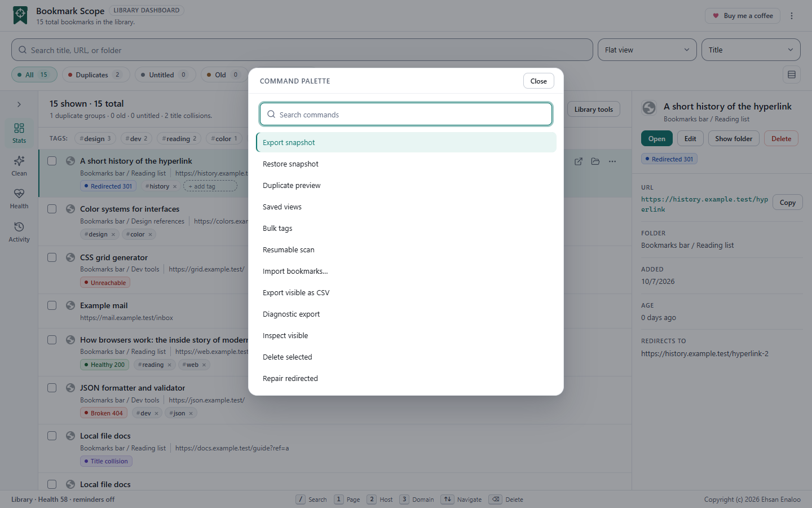
Task: Open the three-dot header menu
Action: coord(792,16)
